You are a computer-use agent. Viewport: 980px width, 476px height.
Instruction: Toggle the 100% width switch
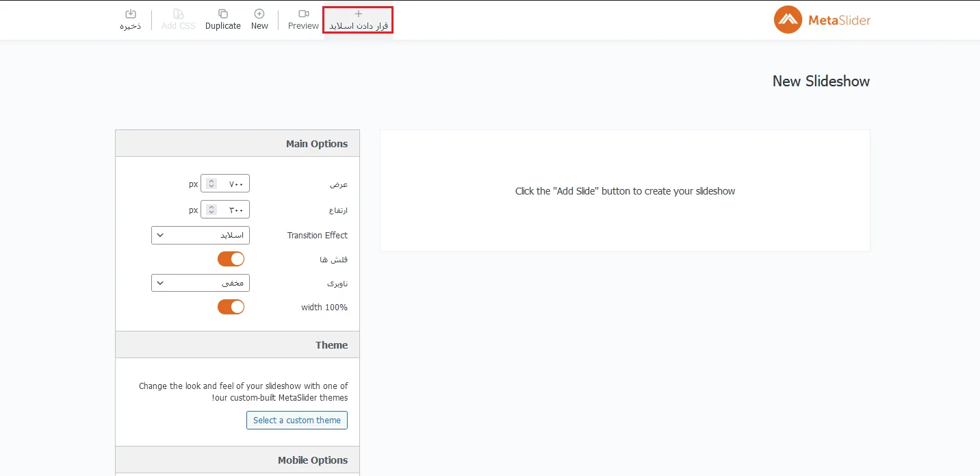231,307
